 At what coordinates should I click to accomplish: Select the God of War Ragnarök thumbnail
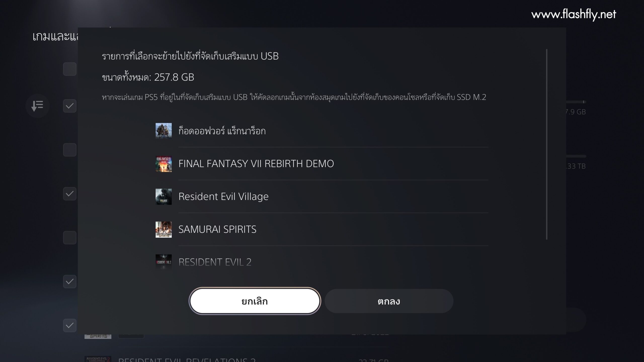(x=164, y=131)
